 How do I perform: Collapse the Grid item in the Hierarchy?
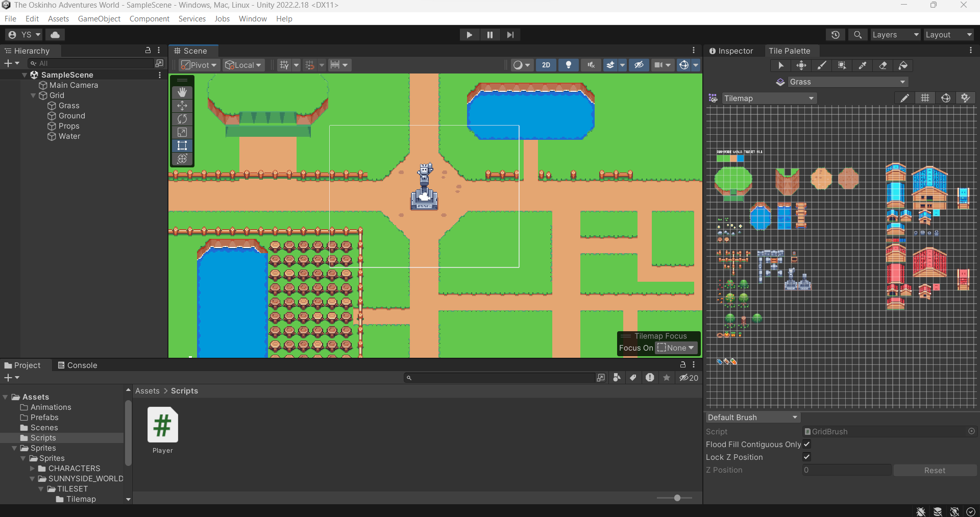pos(33,95)
